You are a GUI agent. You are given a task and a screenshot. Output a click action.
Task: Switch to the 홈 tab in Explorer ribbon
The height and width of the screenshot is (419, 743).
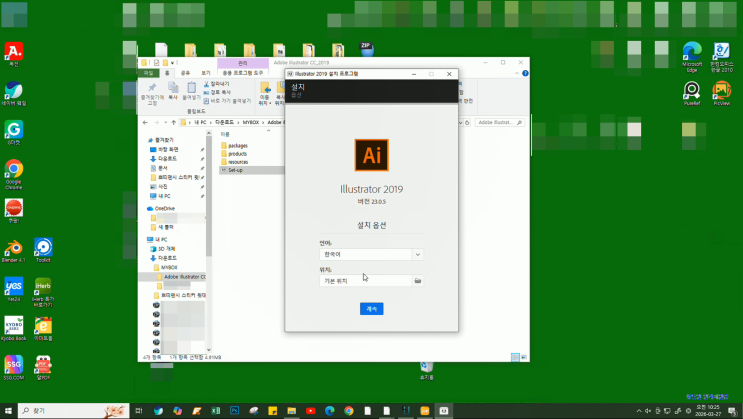tap(167, 73)
